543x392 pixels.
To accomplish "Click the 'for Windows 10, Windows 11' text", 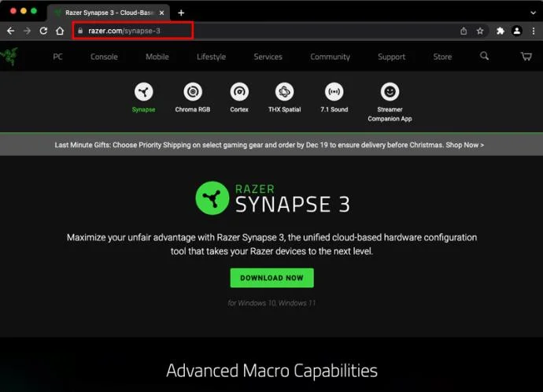I will click(271, 303).
